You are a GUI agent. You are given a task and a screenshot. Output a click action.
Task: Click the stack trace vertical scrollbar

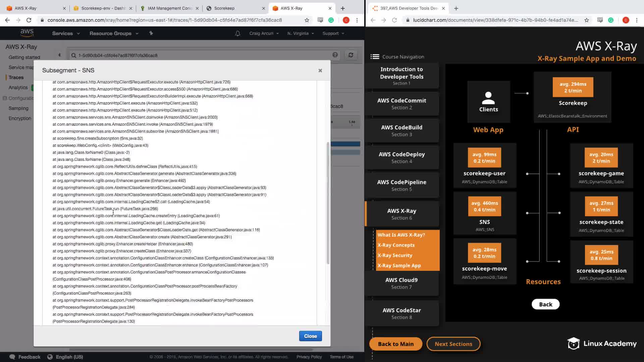coord(328,203)
